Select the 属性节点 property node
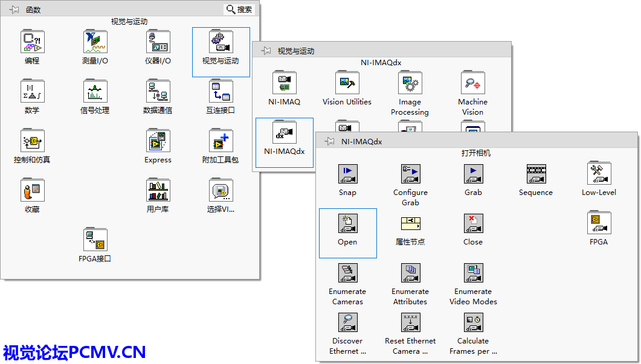The height and width of the screenshot is (364, 641). (410, 224)
